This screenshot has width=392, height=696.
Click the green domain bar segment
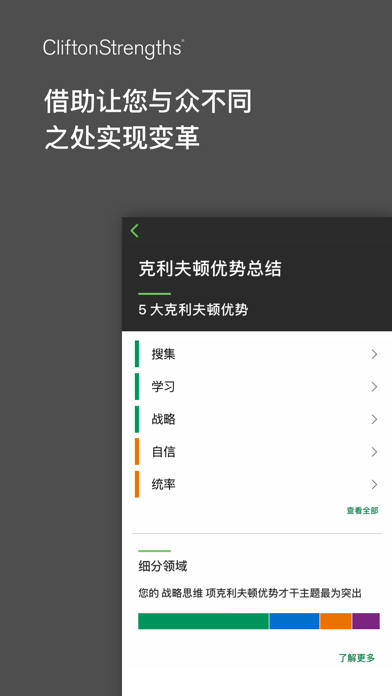(203, 621)
